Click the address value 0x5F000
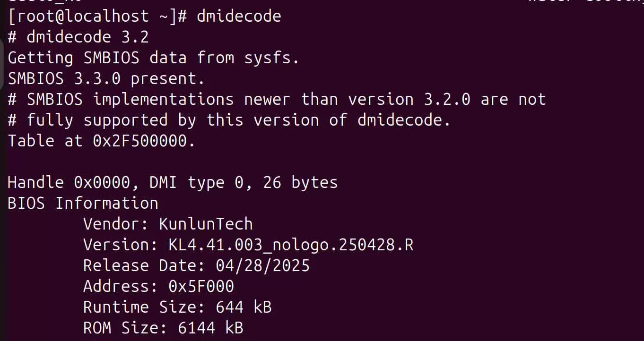The image size is (644, 341). [201, 286]
